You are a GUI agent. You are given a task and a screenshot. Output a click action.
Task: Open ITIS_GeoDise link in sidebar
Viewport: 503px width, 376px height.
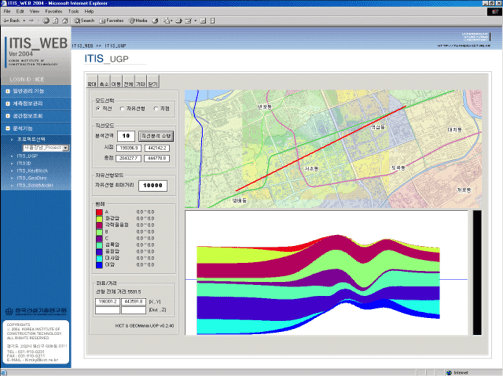click(x=31, y=178)
